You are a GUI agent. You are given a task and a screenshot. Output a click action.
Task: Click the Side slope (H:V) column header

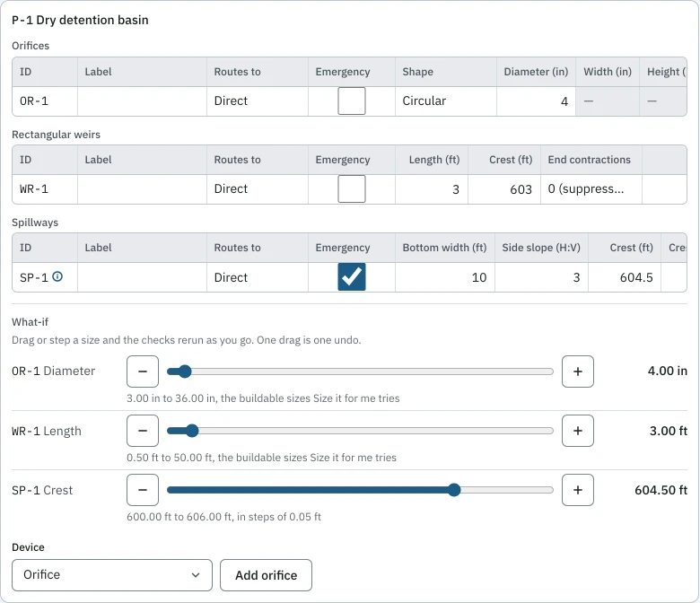point(541,248)
